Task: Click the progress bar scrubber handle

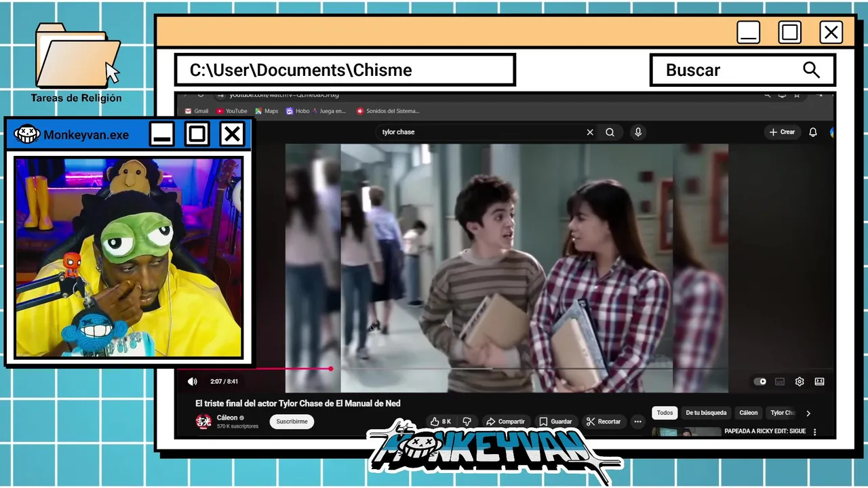Action: 330,369
